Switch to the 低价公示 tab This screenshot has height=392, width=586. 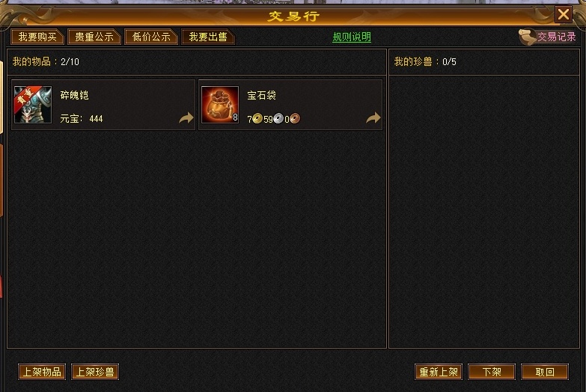(151, 37)
